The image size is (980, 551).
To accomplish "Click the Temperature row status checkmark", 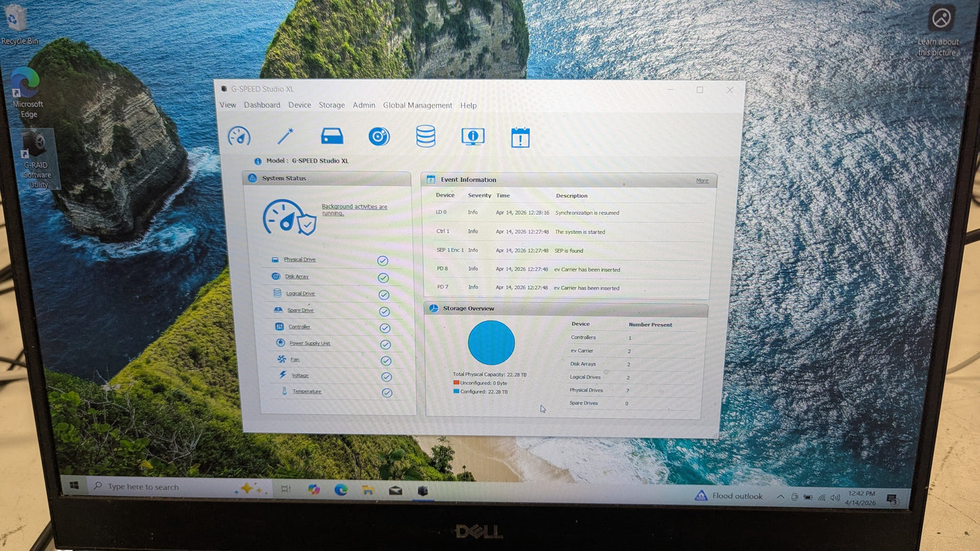I will 387,393.
